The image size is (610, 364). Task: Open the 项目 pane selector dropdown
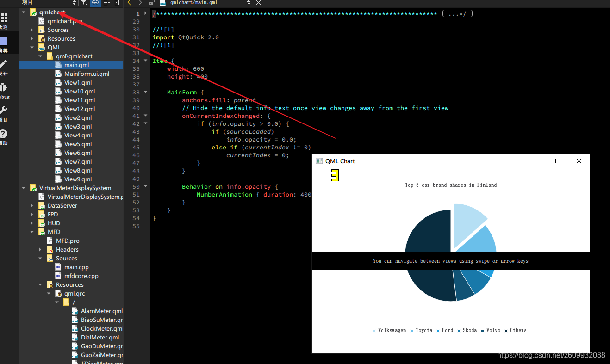tap(74, 3)
